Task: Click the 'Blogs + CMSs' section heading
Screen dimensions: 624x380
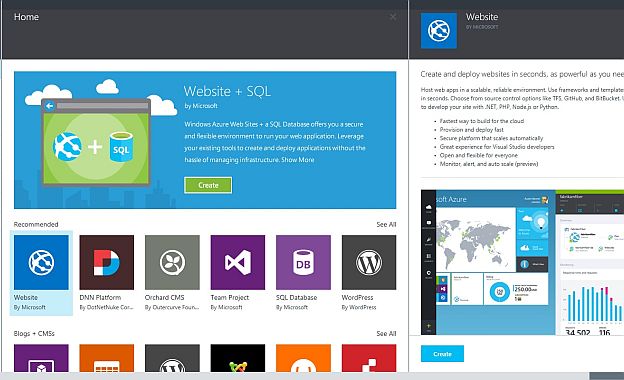Action: click(34, 333)
